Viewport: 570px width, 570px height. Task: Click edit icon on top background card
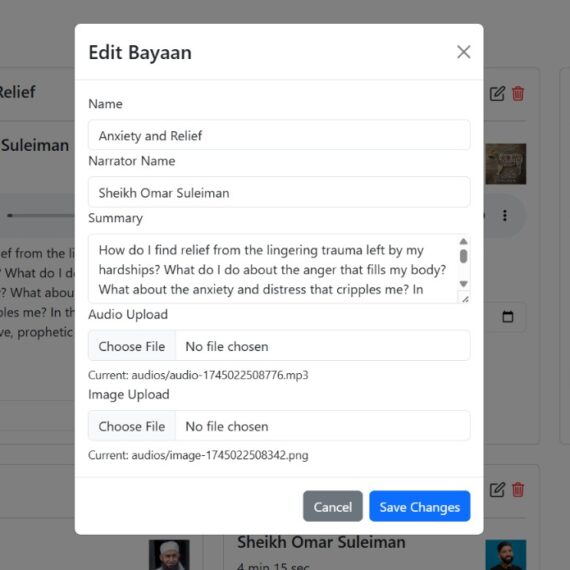[x=497, y=93]
